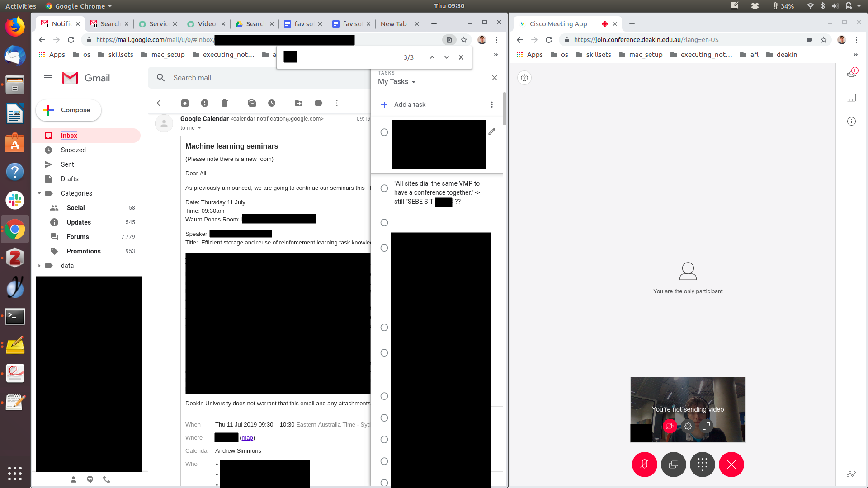The image size is (868, 488).
Task: Unmute microphone in Cisco Meeting App
Action: pyautogui.click(x=644, y=465)
